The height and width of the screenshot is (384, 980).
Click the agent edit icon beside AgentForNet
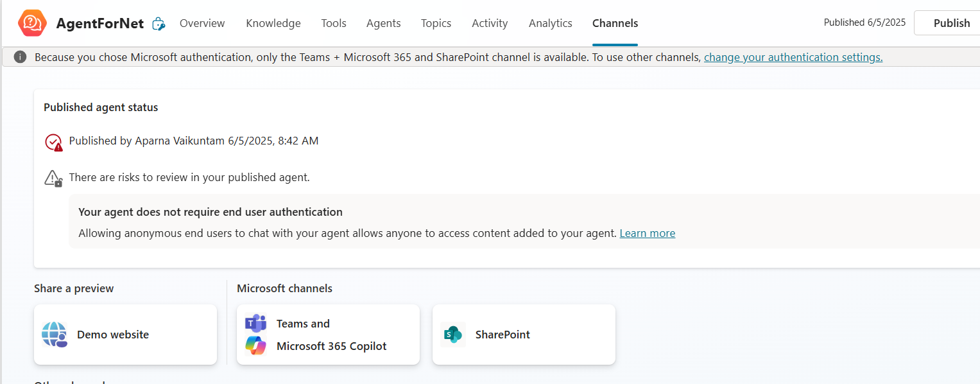(x=159, y=24)
